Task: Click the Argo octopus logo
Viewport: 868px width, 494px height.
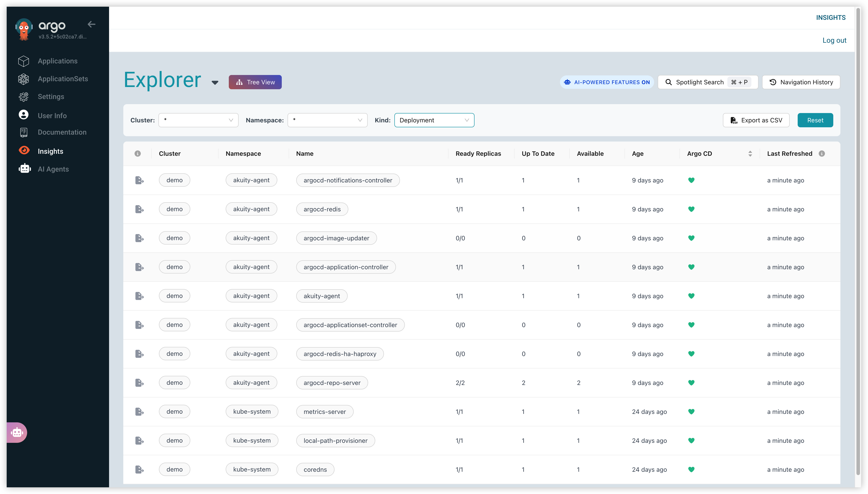Action: [24, 29]
